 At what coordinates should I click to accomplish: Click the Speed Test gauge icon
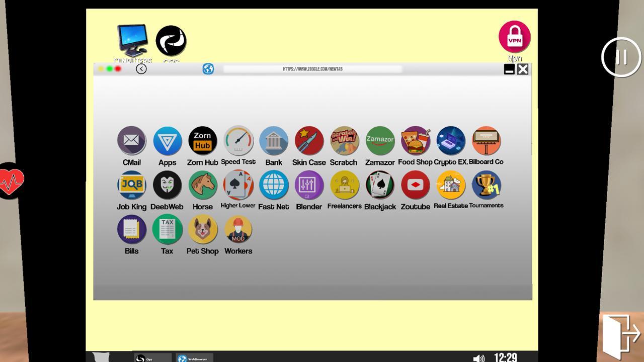(x=238, y=141)
